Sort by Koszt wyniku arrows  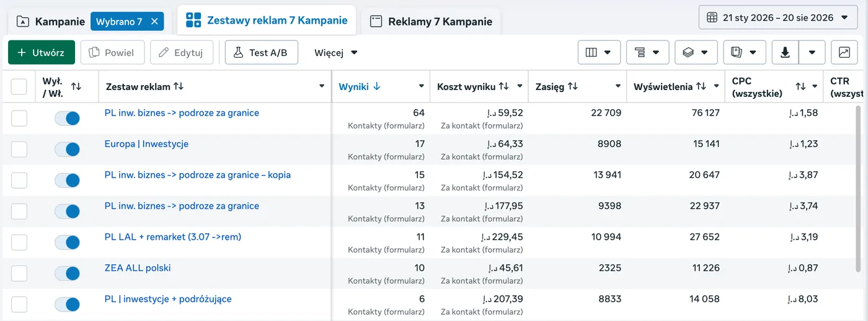(x=503, y=86)
